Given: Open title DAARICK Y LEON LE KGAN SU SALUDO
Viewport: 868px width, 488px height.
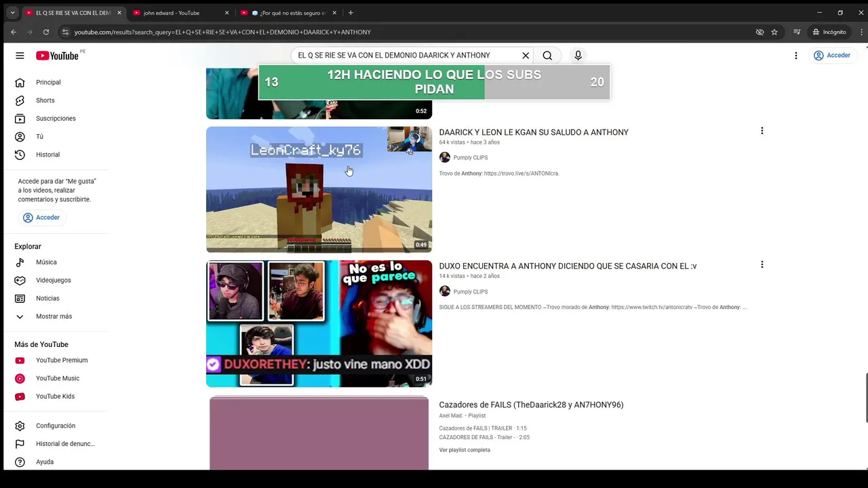Looking at the screenshot, I should click(534, 132).
